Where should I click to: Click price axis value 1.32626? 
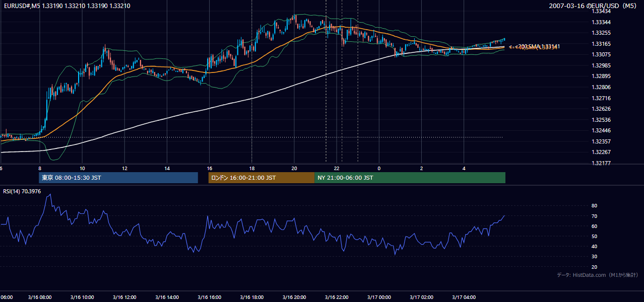[x=601, y=109]
